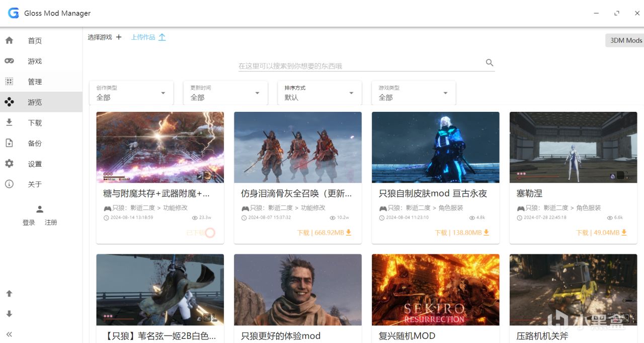Open thumbnail of 只狼自制皮肤mod 亘古永夜
The image size is (644, 343).
(436, 147)
